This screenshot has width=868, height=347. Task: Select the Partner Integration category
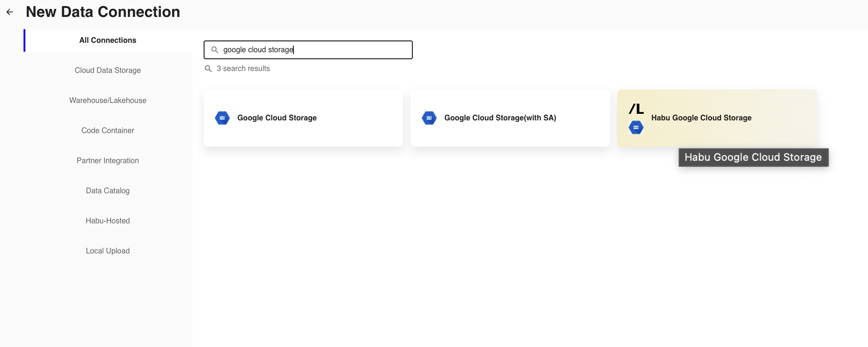pyautogui.click(x=108, y=161)
